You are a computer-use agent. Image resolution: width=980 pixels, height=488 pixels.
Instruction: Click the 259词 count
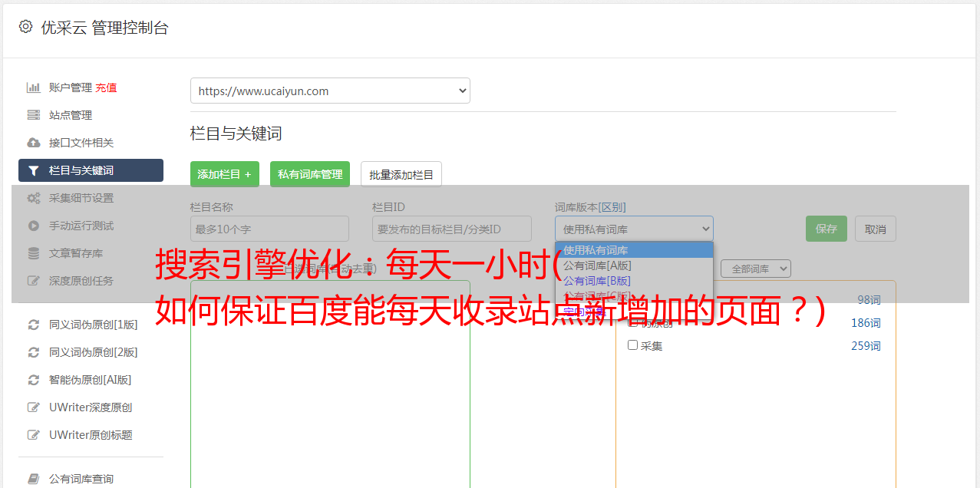point(866,345)
